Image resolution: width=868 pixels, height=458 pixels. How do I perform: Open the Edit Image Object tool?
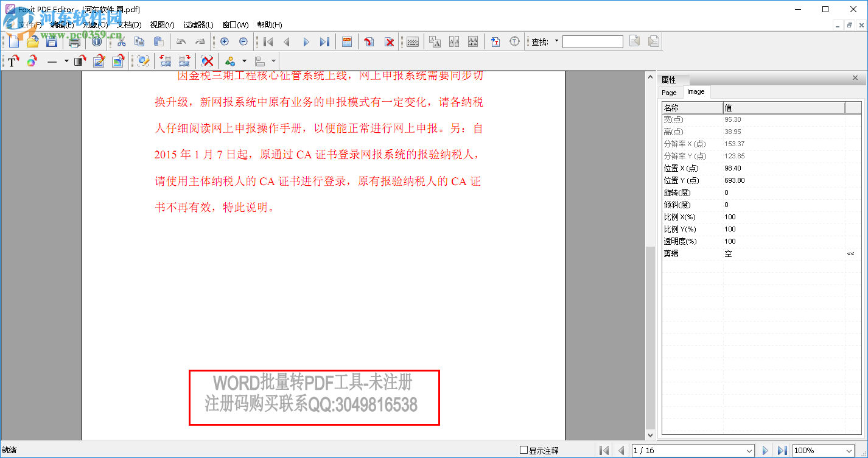[x=117, y=61]
